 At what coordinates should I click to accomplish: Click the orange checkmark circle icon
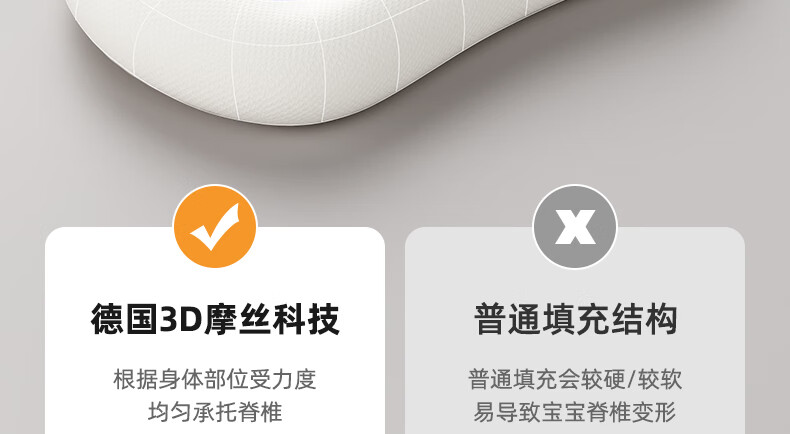(215, 226)
